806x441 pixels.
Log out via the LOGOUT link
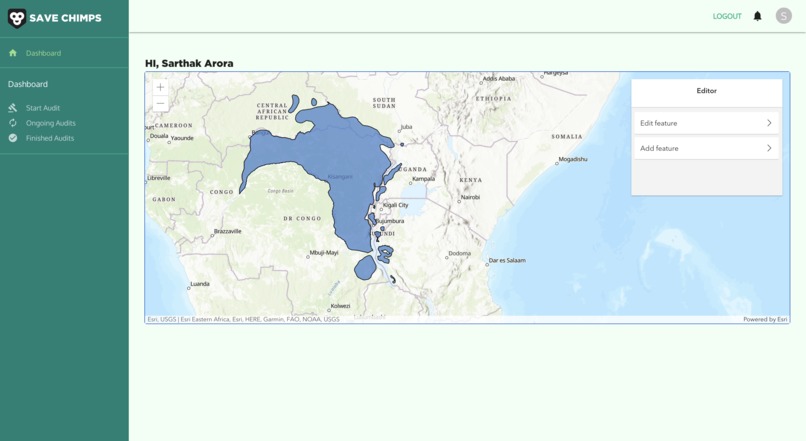click(x=727, y=16)
